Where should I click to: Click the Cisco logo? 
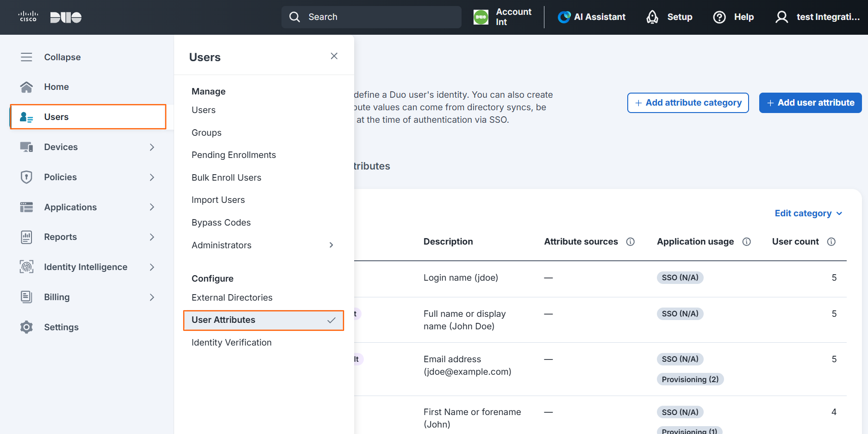click(x=28, y=17)
